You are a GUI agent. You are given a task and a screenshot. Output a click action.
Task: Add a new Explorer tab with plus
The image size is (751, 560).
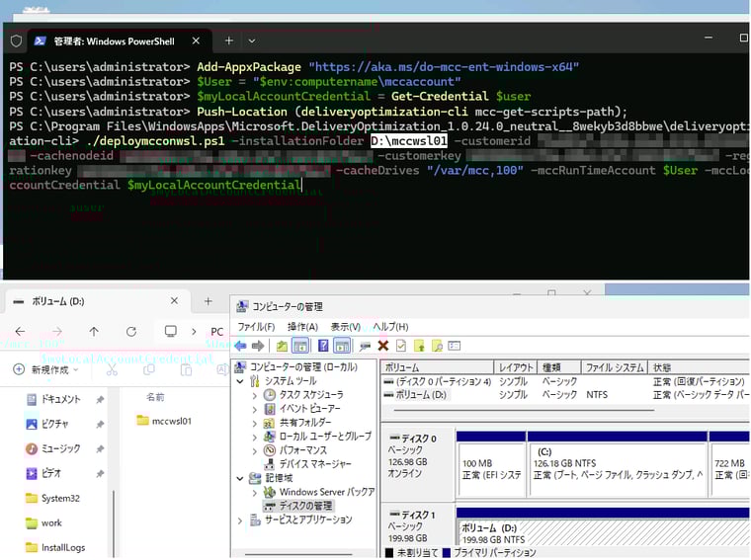(x=209, y=301)
